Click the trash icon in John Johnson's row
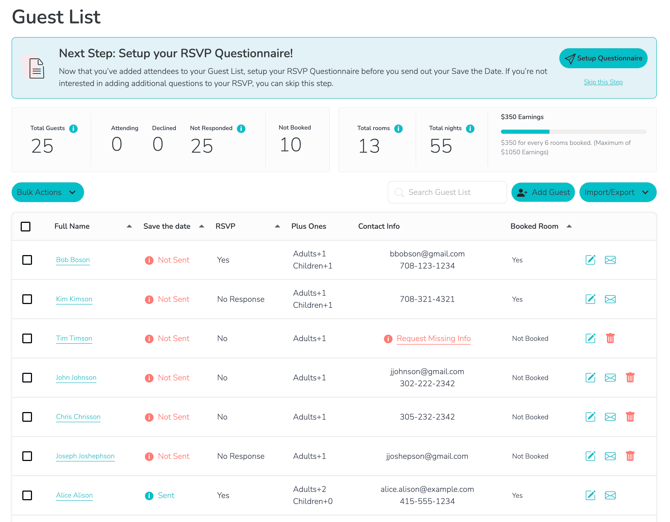 pos(630,378)
